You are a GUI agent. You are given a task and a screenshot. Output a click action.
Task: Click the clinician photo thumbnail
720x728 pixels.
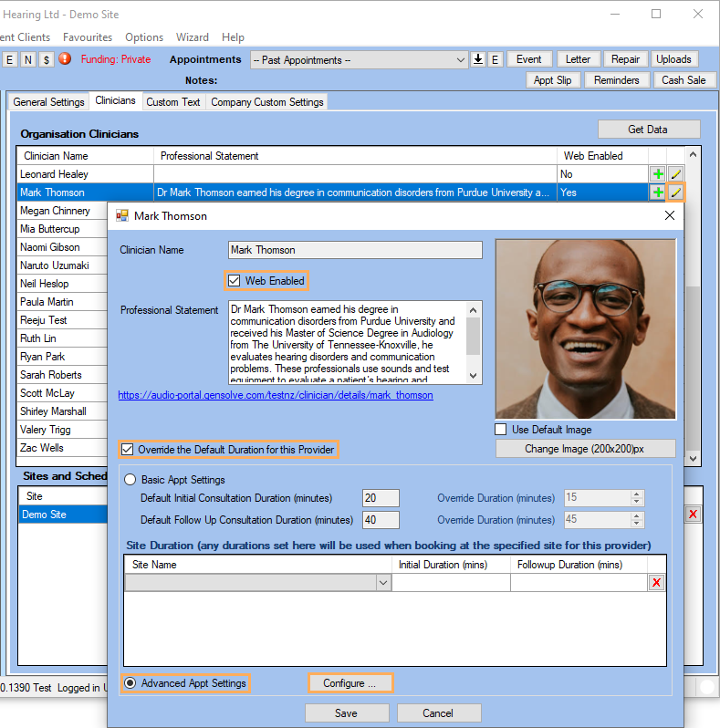586,329
